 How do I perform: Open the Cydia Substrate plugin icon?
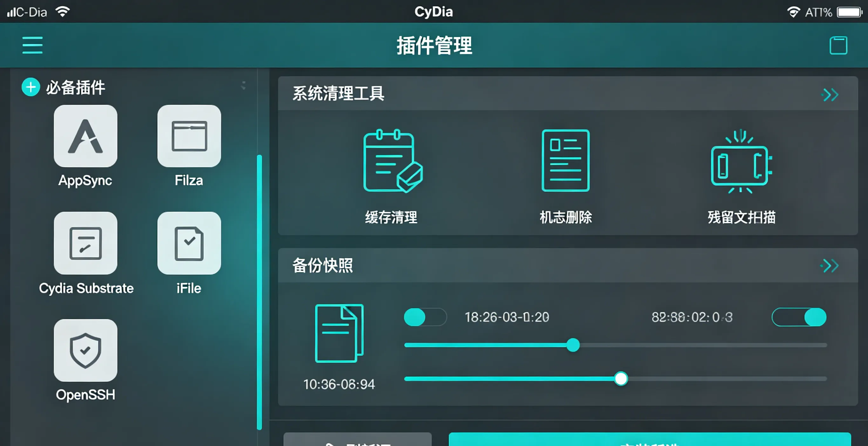point(85,243)
